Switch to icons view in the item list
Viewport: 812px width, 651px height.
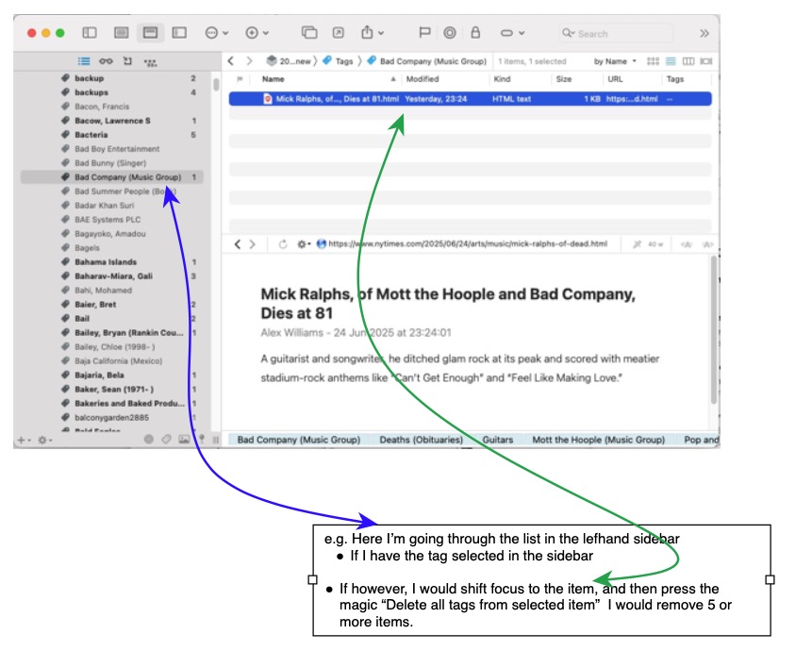653,61
